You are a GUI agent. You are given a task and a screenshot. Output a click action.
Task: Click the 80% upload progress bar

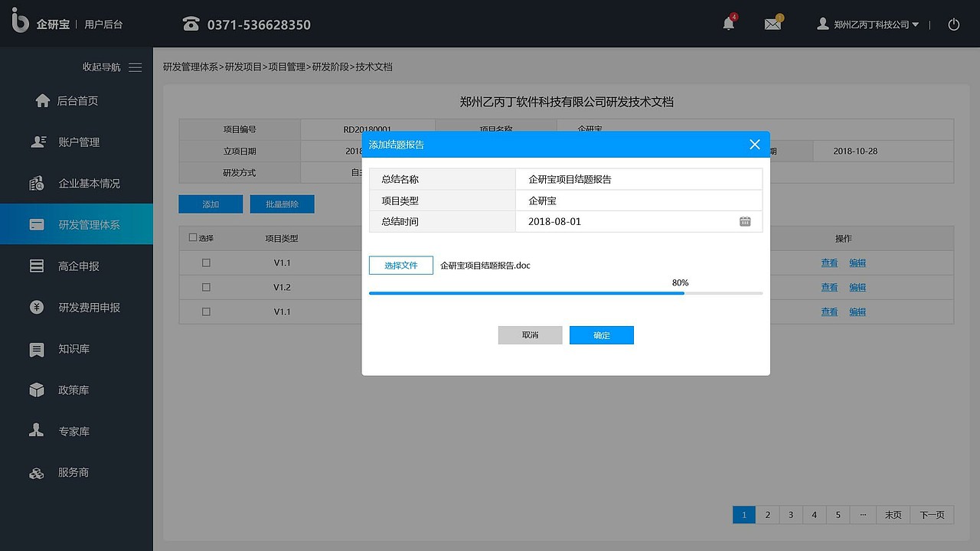[566, 292]
